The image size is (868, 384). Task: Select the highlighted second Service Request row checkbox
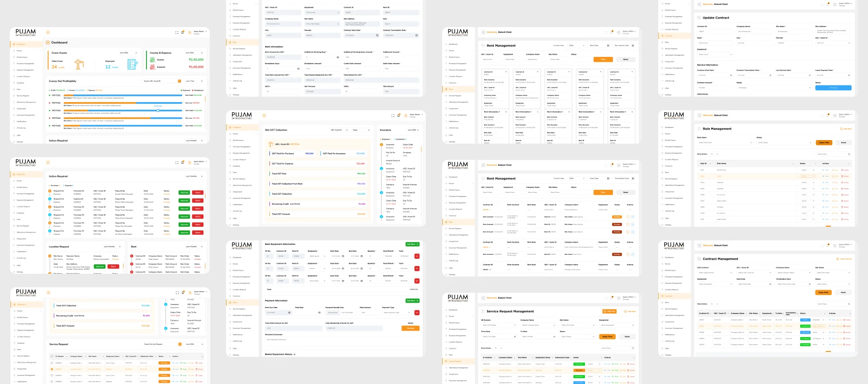pyautogui.click(x=52, y=369)
